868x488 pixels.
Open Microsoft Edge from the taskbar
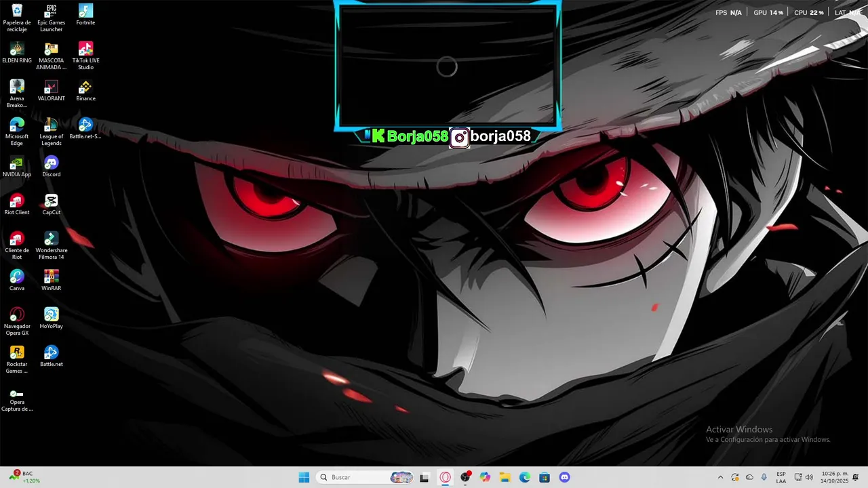click(525, 477)
